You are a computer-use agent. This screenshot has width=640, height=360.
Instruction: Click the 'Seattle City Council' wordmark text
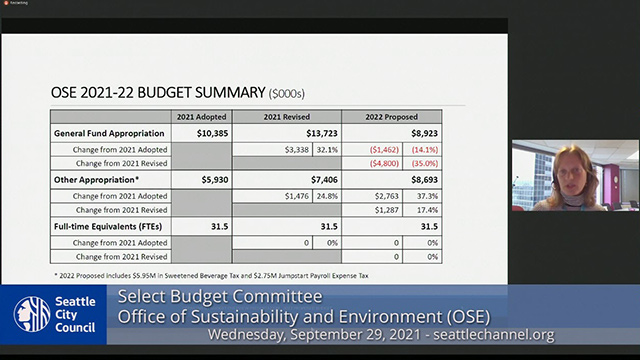pos(75,314)
